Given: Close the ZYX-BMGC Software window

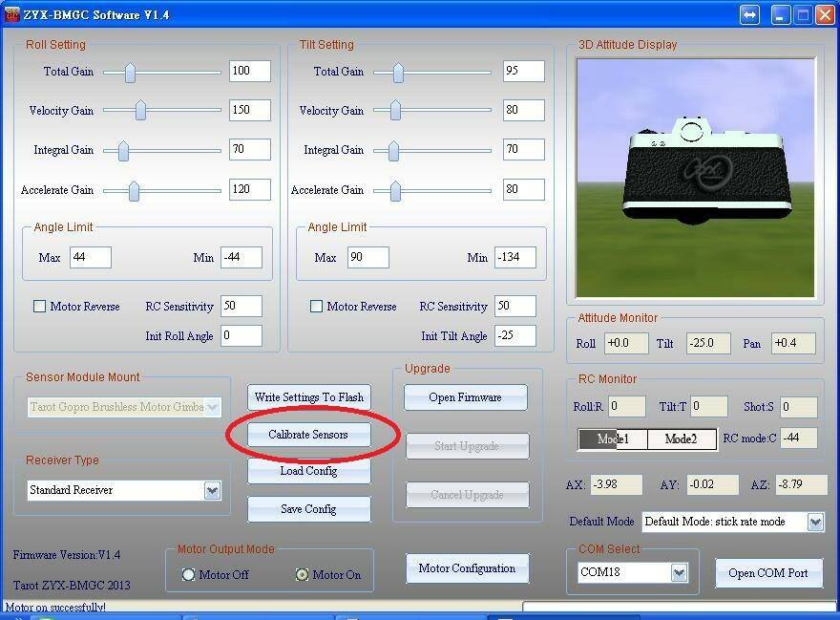Looking at the screenshot, I should [825, 14].
